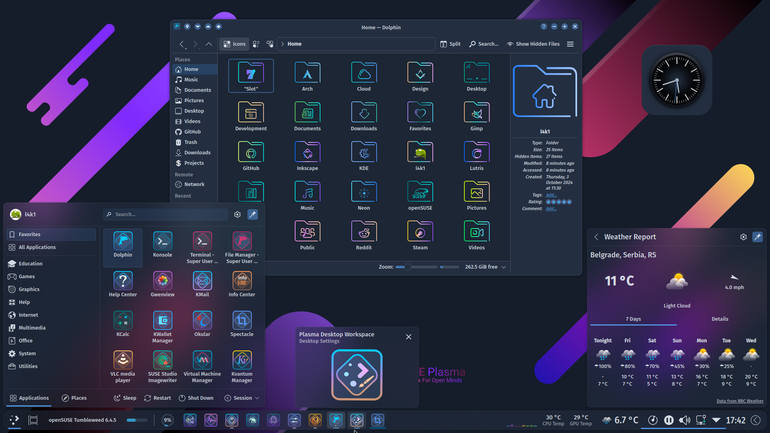The width and height of the screenshot is (770, 433).
Task: Open the openSUSE folder
Action: click(420, 195)
